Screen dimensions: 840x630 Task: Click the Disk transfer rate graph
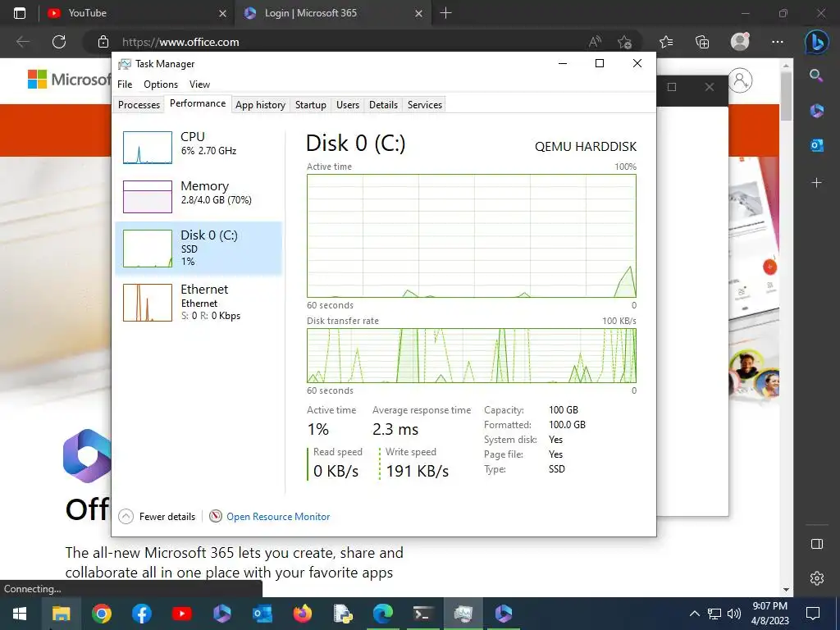472,355
